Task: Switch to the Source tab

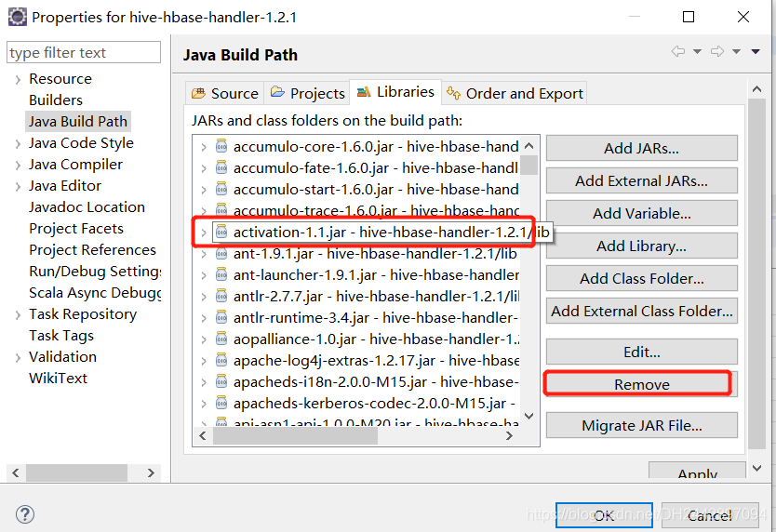Action: [x=224, y=93]
